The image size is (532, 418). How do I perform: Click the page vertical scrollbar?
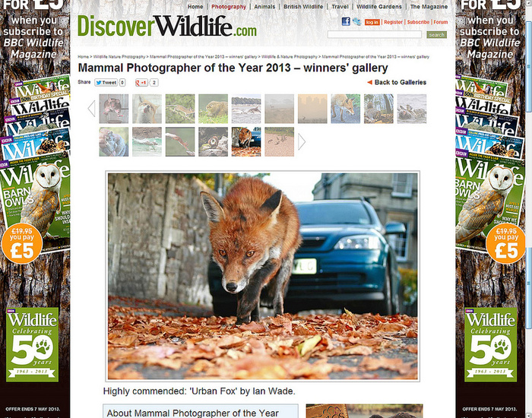click(529, 209)
